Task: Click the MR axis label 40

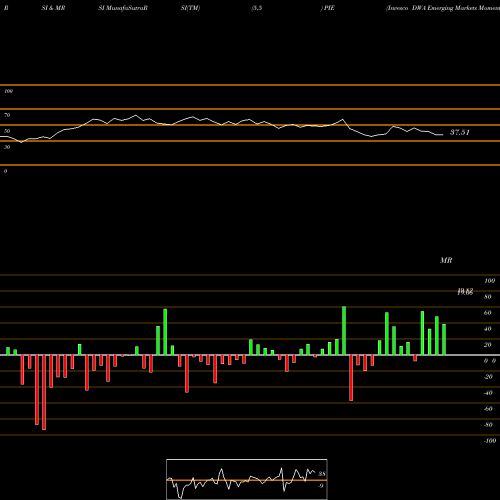Action: 488,329
